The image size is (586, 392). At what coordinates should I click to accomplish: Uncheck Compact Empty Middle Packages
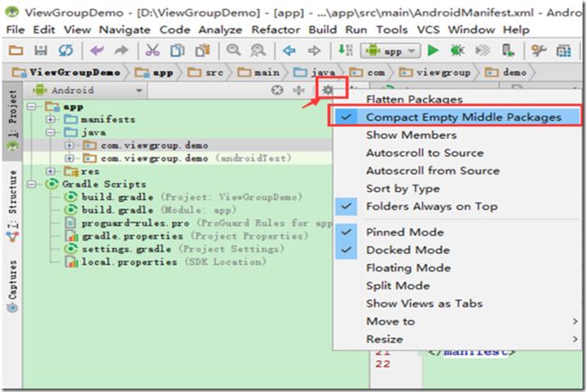(456, 117)
